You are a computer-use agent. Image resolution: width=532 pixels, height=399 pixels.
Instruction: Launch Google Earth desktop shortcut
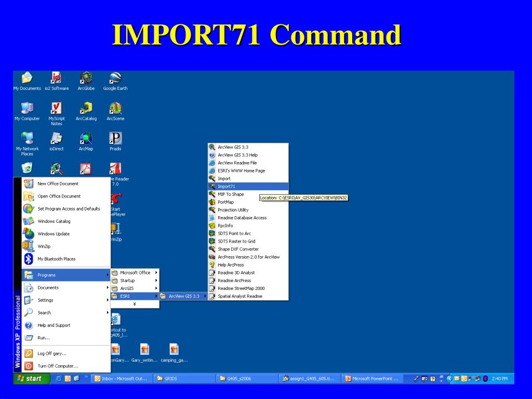pos(115,81)
